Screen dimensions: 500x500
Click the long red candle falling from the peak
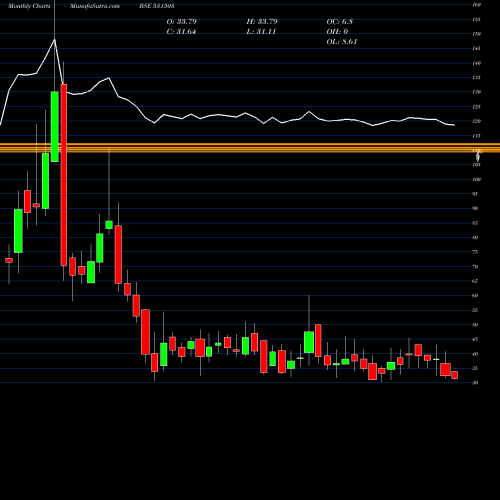click(64, 175)
